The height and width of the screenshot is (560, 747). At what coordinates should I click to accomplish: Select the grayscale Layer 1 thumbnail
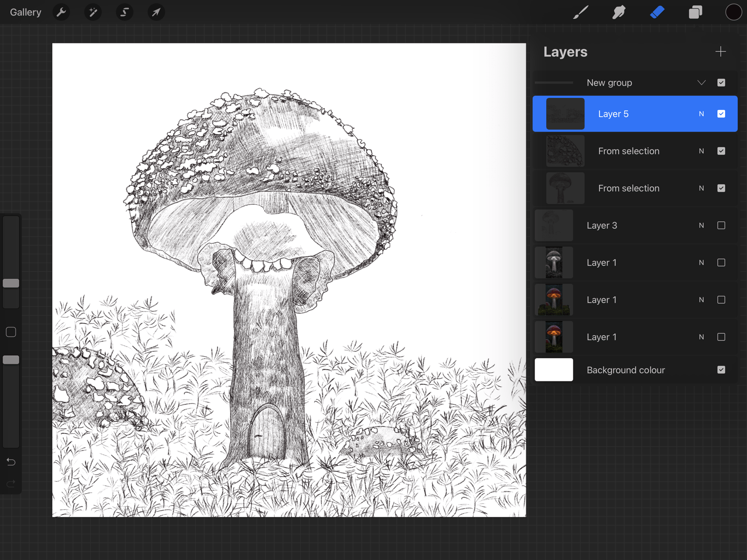pos(554,263)
